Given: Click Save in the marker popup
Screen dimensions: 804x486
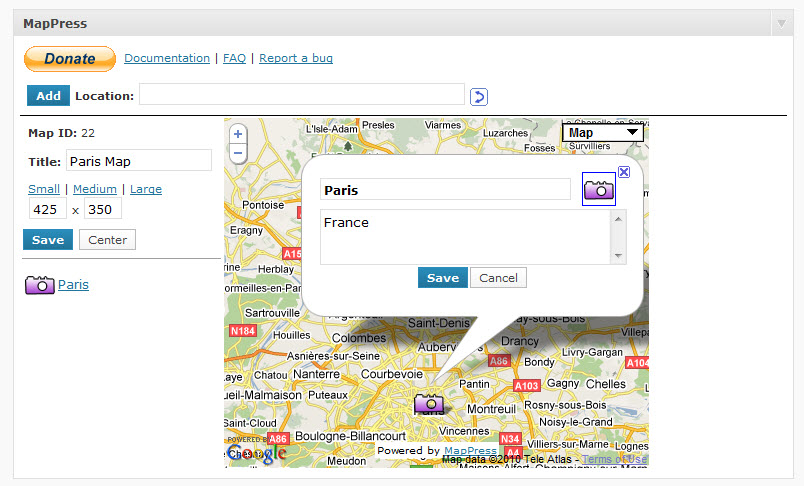Looking at the screenshot, I should coord(443,278).
